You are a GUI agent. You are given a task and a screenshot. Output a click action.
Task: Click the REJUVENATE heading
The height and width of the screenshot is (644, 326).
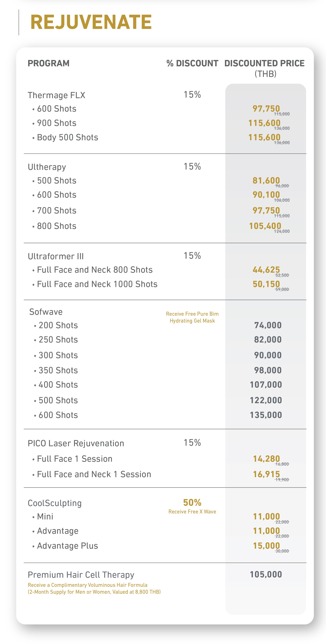click(x=91, y=22)
